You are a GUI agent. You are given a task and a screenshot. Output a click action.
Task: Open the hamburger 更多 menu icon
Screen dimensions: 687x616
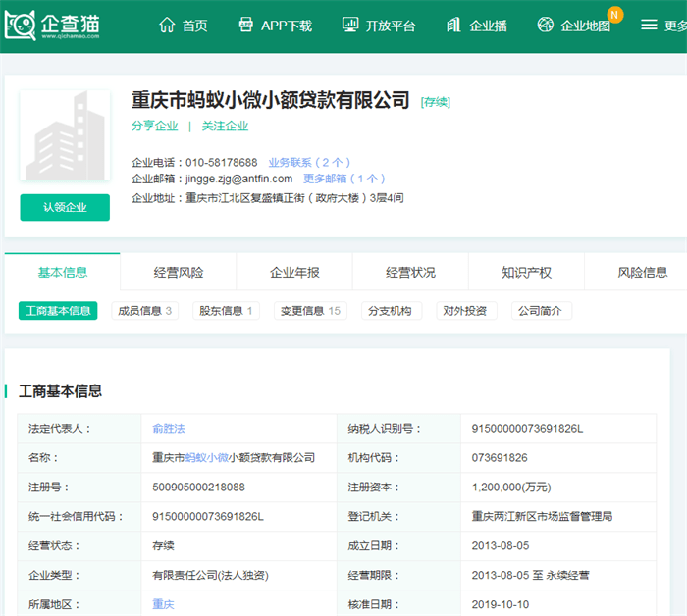(649, 25)
